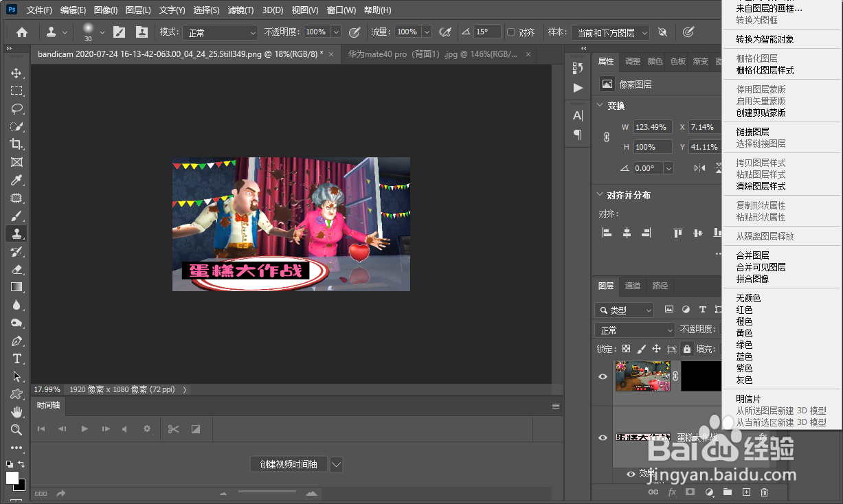Open dropdown arrow beside 创建视频时间轴
The height and width of the screenshot is (504, 843).
click(x=336, y=464)
